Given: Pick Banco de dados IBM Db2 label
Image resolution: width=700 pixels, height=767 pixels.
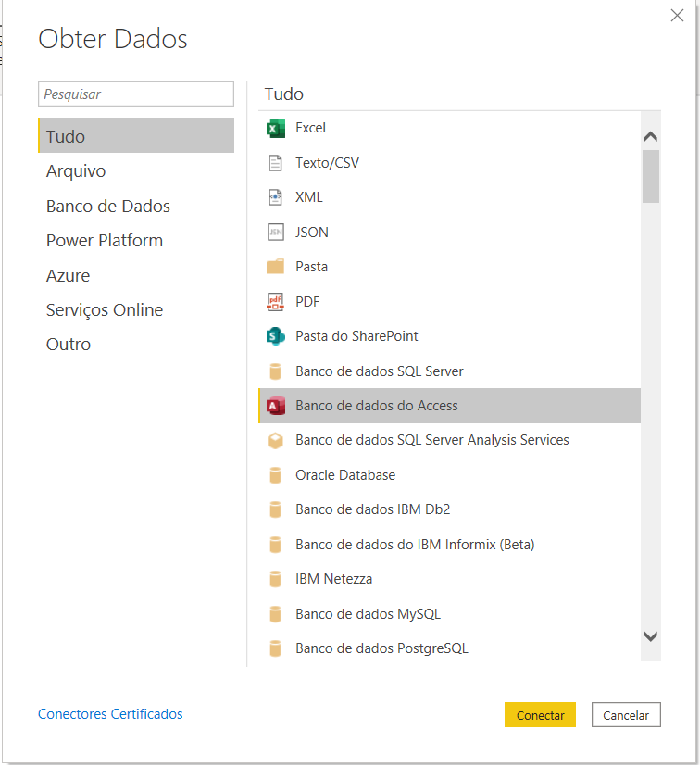Looking at the screenshot, I should [x=372, y=509].
